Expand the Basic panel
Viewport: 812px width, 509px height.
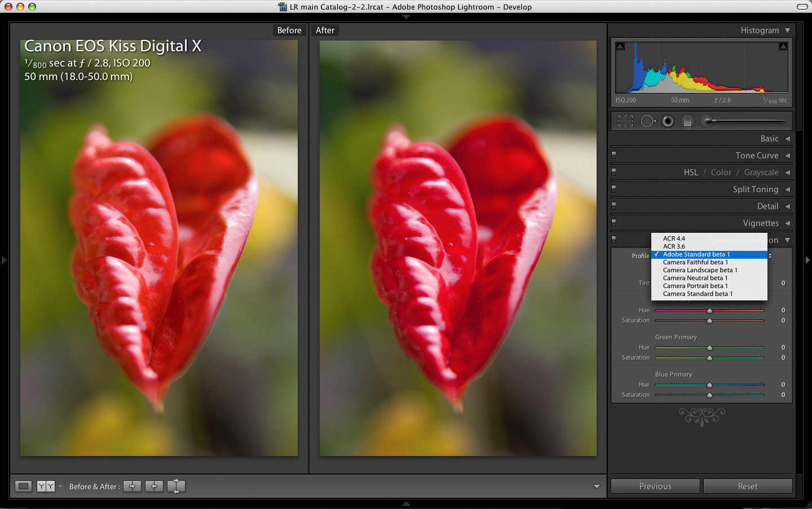[787, 139]
